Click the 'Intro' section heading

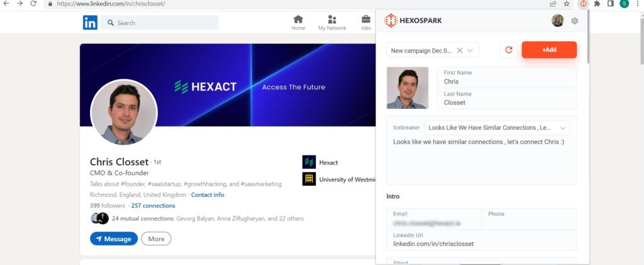(x=393, y=196)
